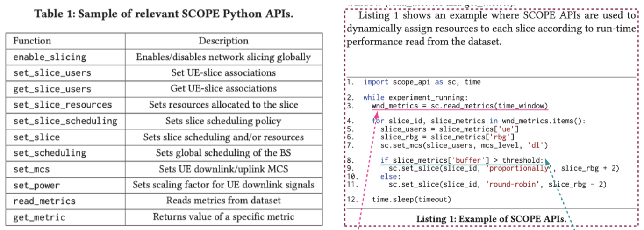Viewport: 644px width, 230px height.
Task: Click the set_slice_users table entry
Action: (x=52, y=73)
